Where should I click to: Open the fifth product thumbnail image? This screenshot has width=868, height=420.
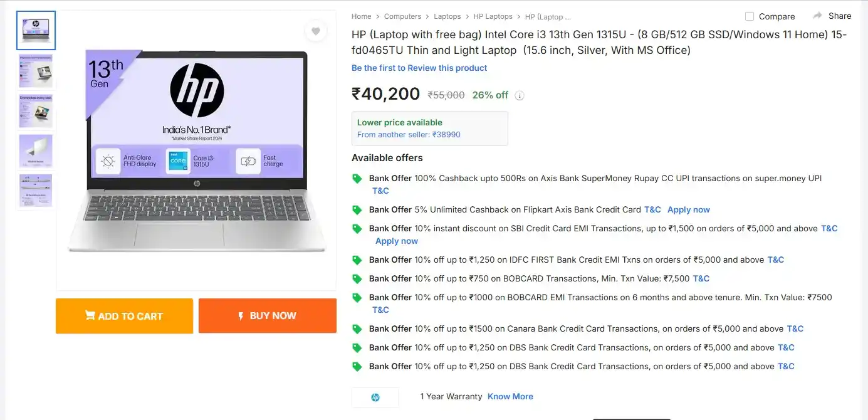36,191
